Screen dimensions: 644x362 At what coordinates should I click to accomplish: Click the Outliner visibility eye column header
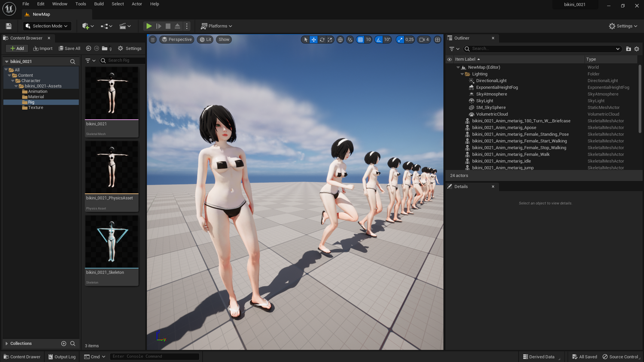tap(450, 60)
